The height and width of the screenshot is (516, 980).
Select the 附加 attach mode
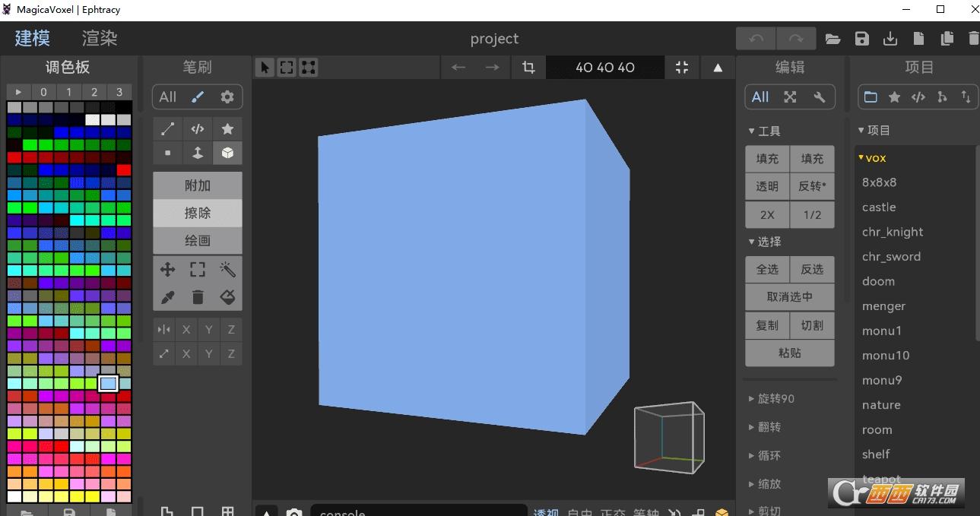pyautogui.click(x=198, y=185)
